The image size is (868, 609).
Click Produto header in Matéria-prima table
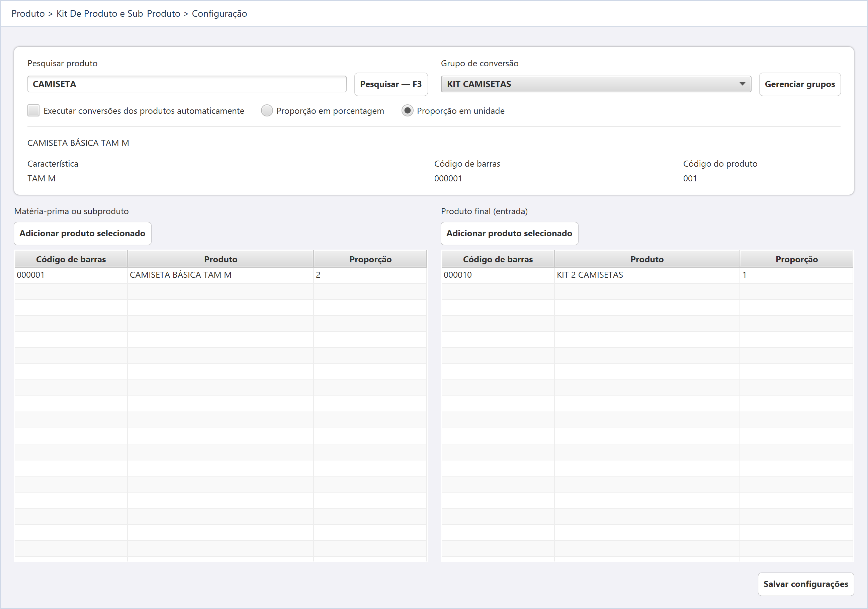tap(221, 259)
